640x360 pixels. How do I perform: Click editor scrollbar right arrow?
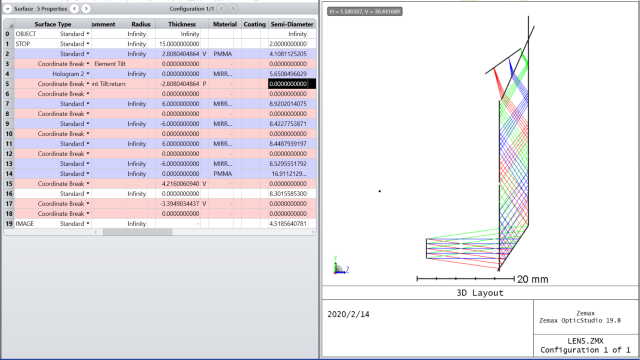pyautogui.click(x=313, y=232)
